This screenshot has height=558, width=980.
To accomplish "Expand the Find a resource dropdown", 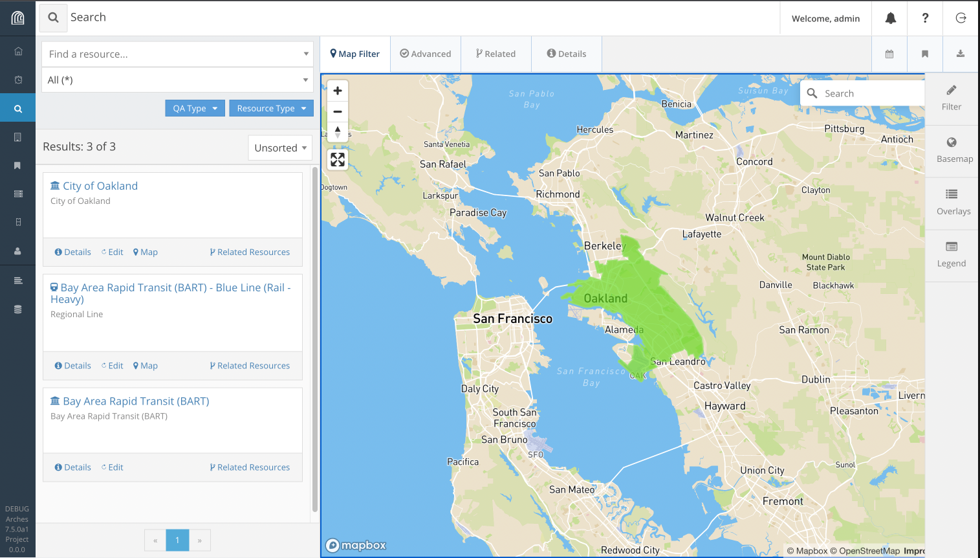I will tap(178, 54).
